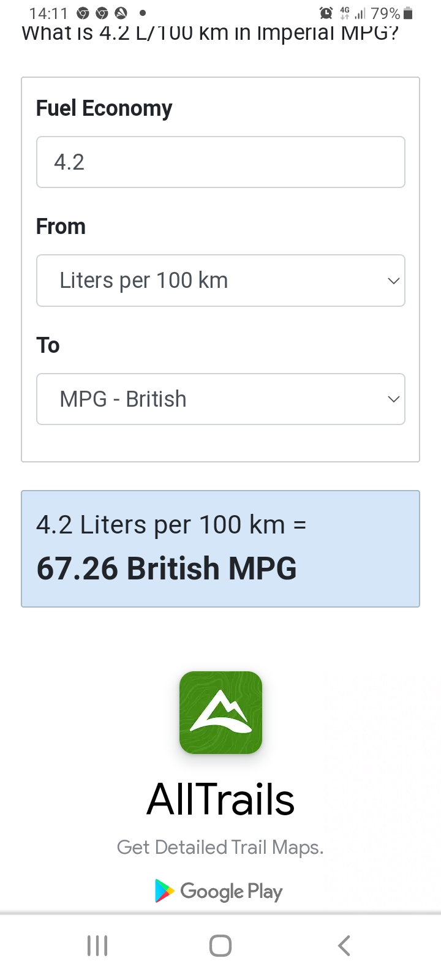Viewport: 441px width, 980px height.
Task: Tap the alarm clock status icon
Action: click(326, 13)
